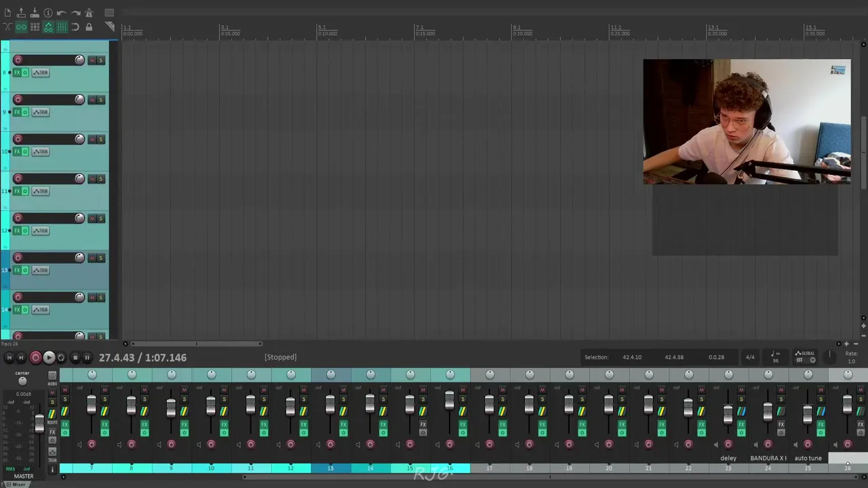The width and height of the screenshot is (868, 488).
Task: Go to project end transport button
Action: point(21,358)
